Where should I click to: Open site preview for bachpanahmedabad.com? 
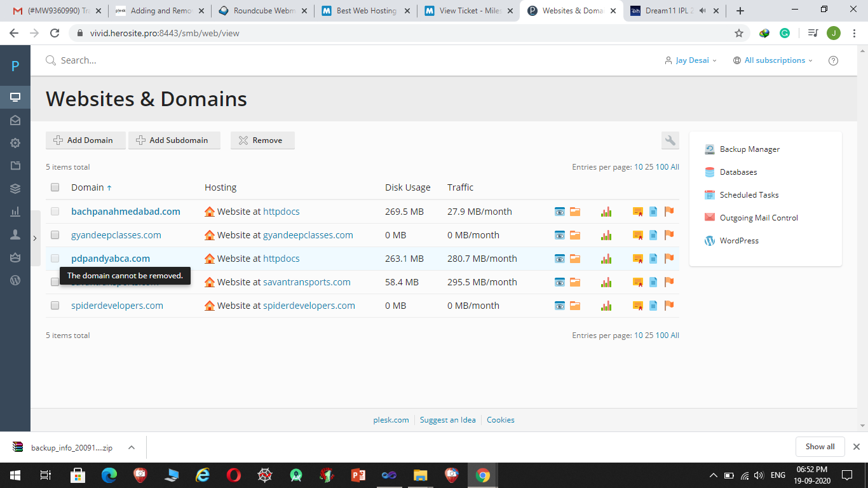(560, 212)
